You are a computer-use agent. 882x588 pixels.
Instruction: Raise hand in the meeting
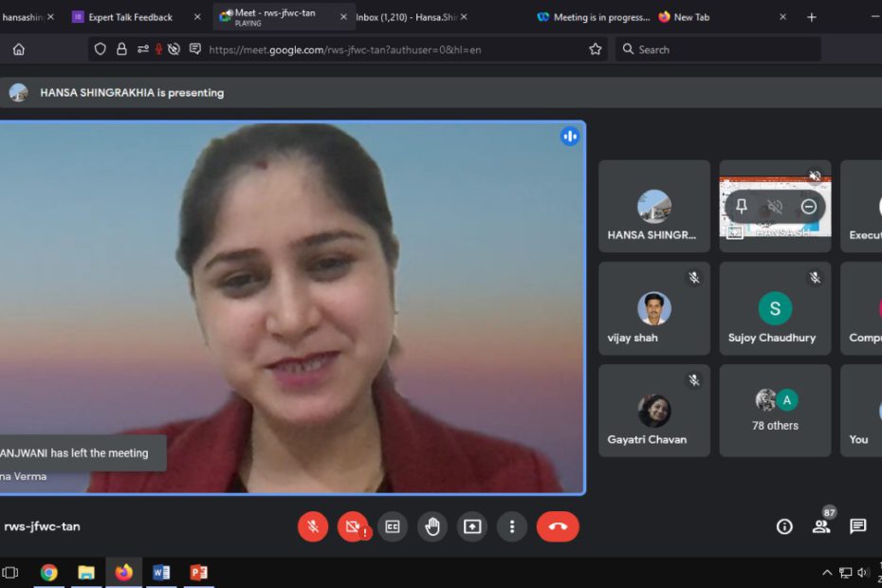pos(432,526)
